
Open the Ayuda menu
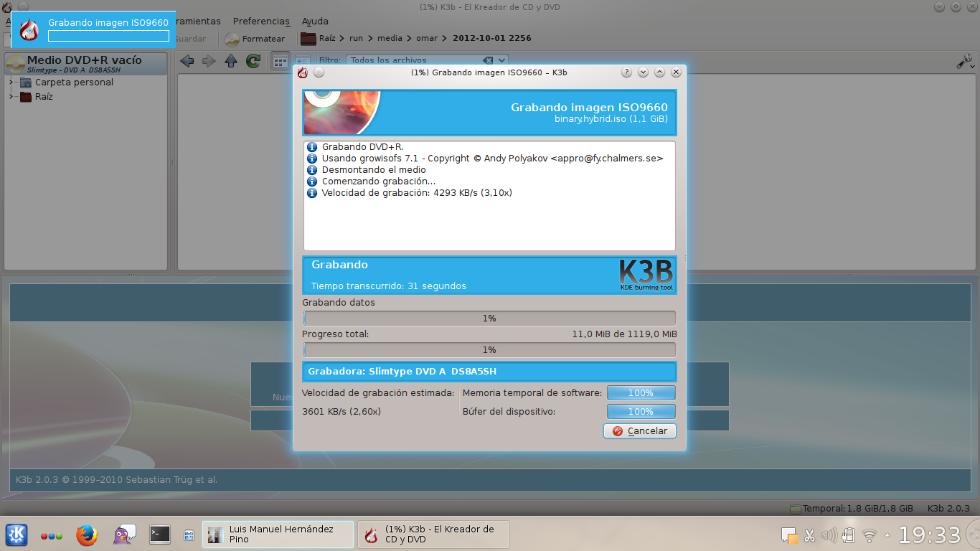point(315,22)
